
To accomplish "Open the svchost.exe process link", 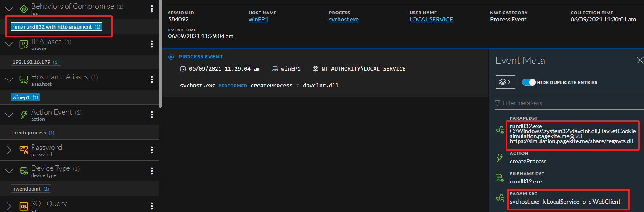I will click(344, 20).
